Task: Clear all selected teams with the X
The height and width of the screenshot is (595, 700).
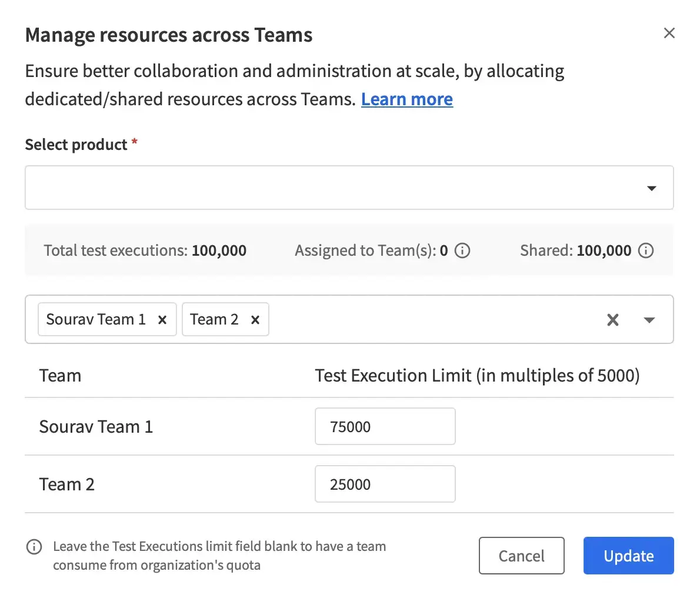Action: click(x=612, y=320)
